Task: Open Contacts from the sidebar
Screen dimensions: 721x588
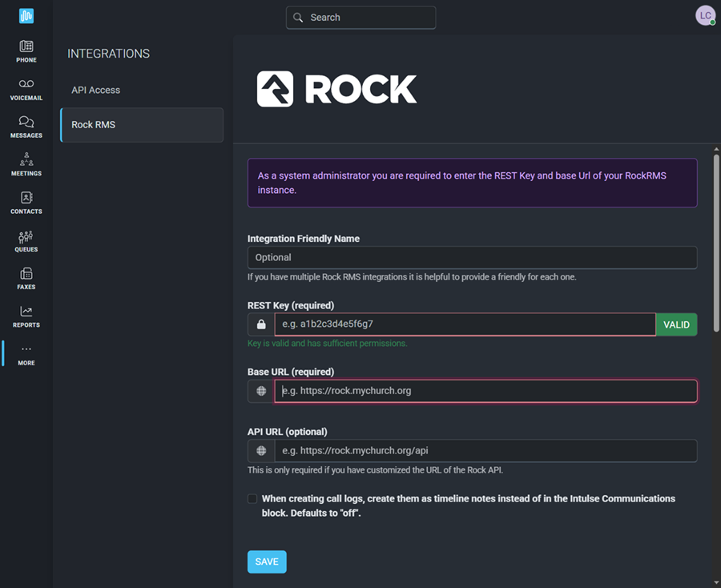Action: (x=26, y=203)
